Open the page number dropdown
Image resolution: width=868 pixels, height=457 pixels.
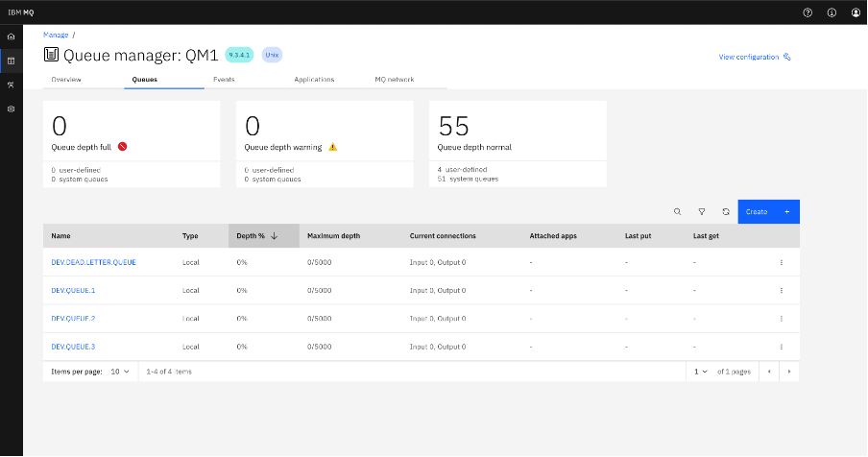[x=700, y=372]
